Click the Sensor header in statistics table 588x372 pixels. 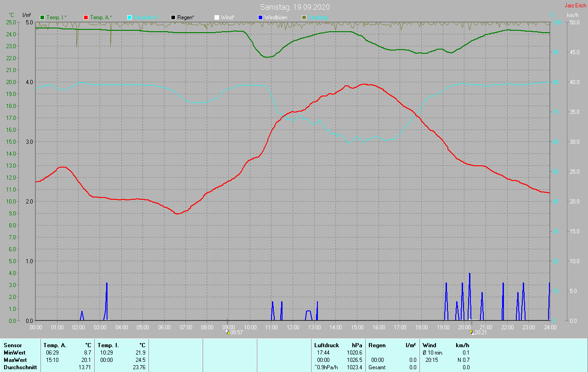click(12, 345)
